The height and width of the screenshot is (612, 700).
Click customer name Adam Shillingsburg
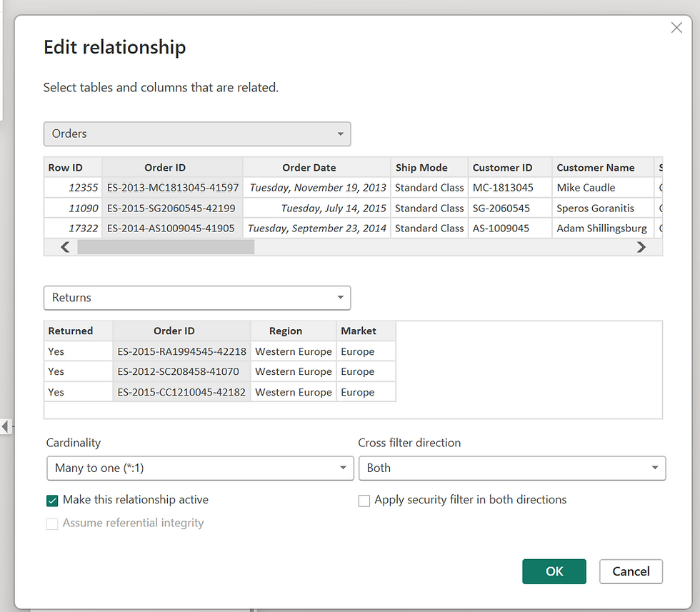point(603,229)
